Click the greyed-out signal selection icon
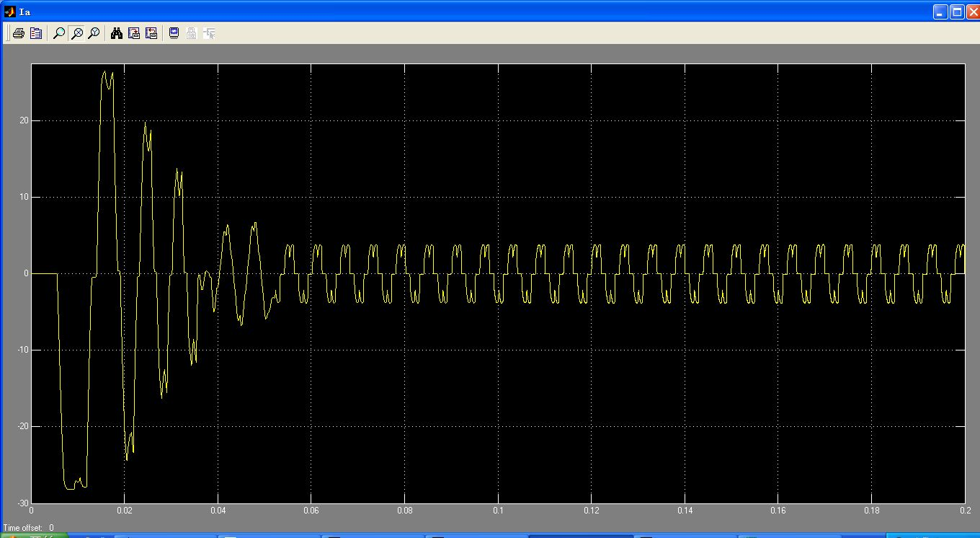 [x=210, y=33]
